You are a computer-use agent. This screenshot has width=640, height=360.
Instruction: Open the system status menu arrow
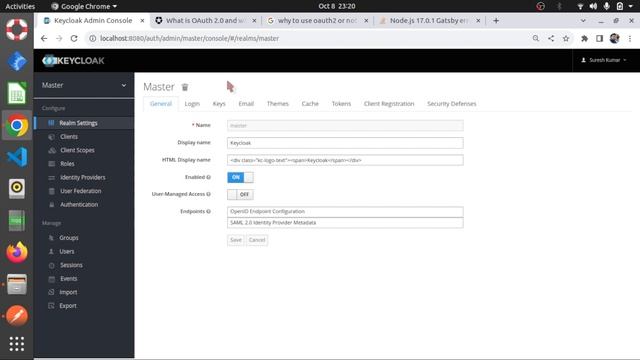630,6
